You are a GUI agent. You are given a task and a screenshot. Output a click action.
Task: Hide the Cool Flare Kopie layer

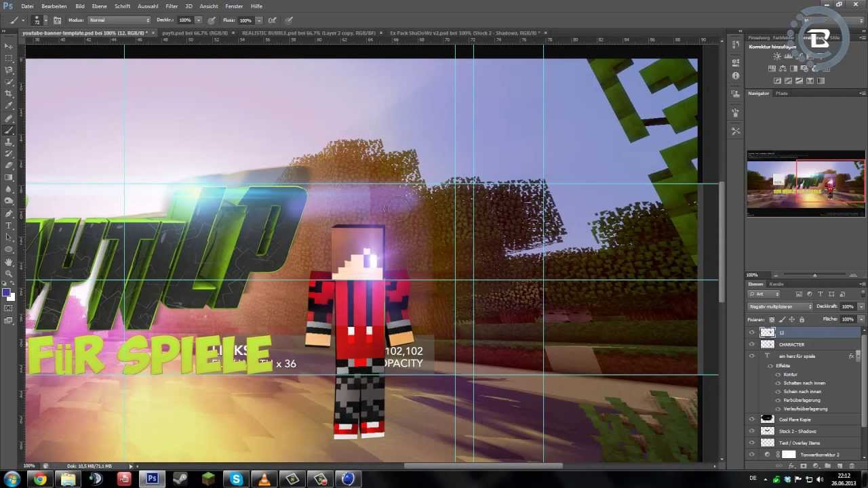click(751, 420)
